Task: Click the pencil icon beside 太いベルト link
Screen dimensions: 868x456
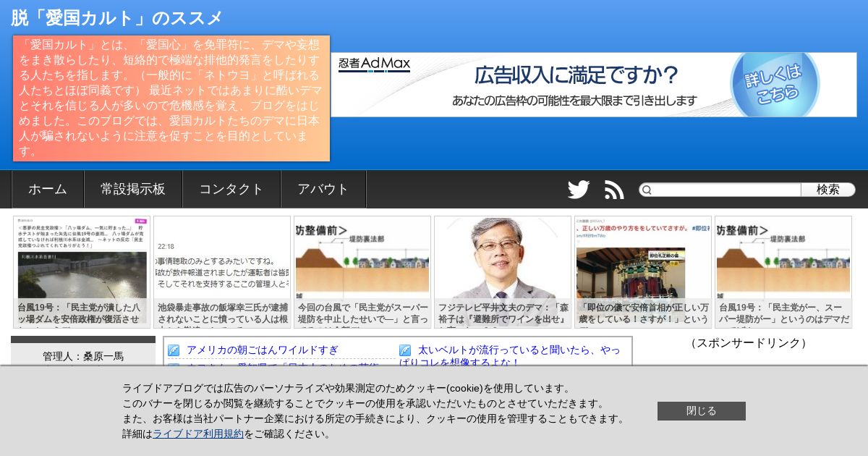Action: coord(405,350)
